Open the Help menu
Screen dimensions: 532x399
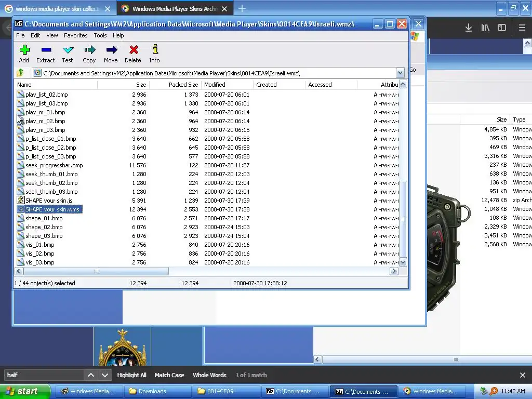tap(118, 35)
